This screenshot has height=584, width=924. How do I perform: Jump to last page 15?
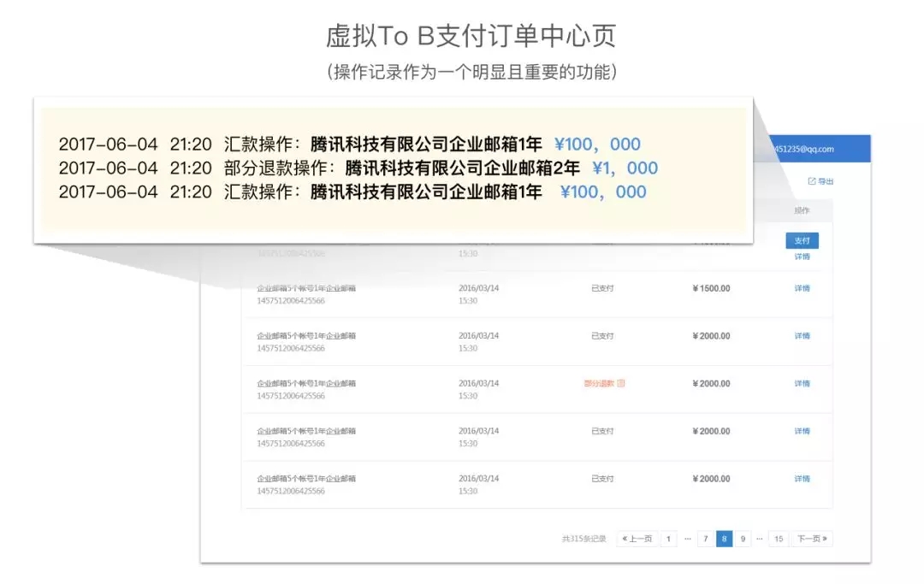pos(779,539)
